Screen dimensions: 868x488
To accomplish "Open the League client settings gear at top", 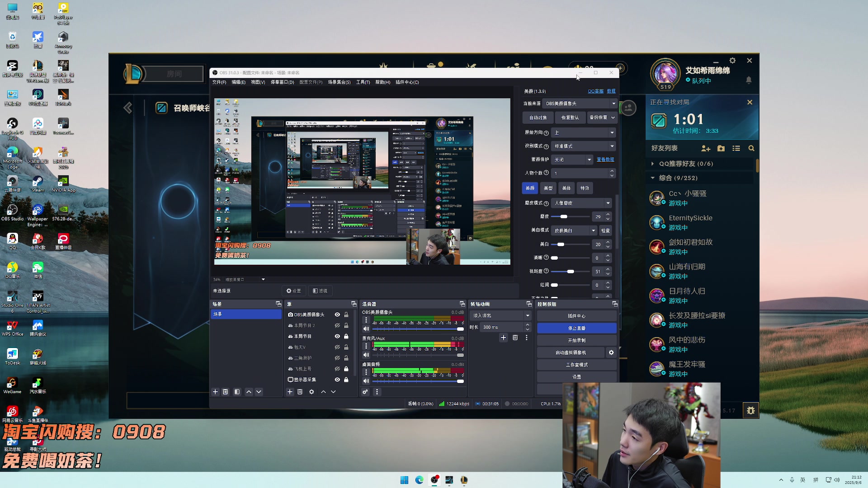I will tap(733, 61).
